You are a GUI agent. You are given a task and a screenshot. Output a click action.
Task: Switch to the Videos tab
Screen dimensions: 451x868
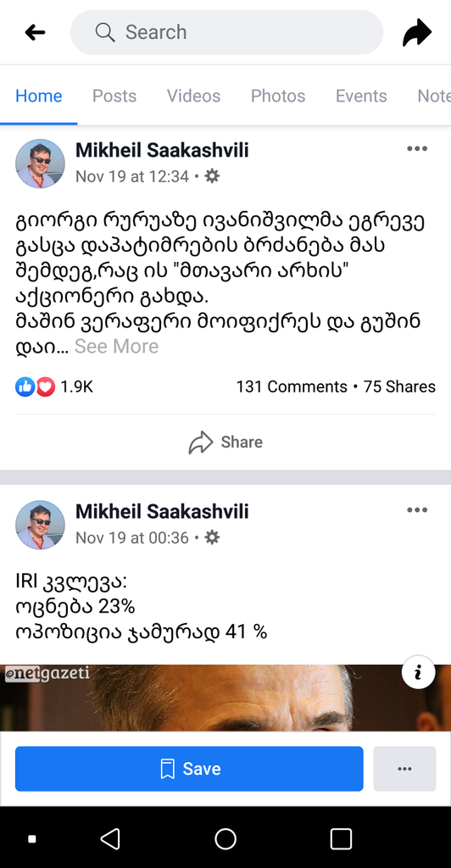coord(193,96)
